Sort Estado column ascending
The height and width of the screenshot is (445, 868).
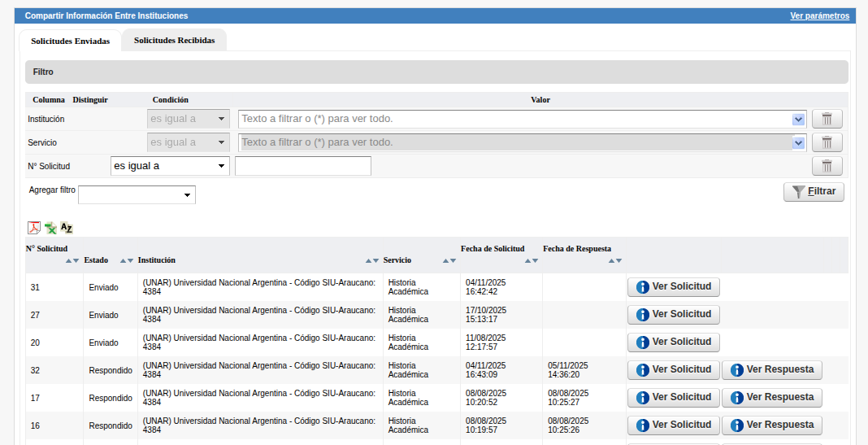click(x=123, y=261)
